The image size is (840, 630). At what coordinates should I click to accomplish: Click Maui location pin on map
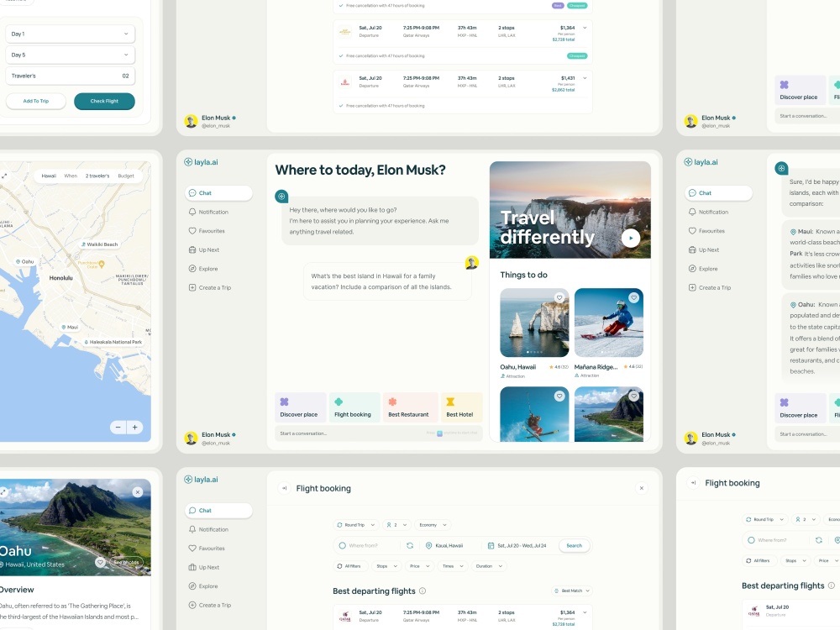70,327
